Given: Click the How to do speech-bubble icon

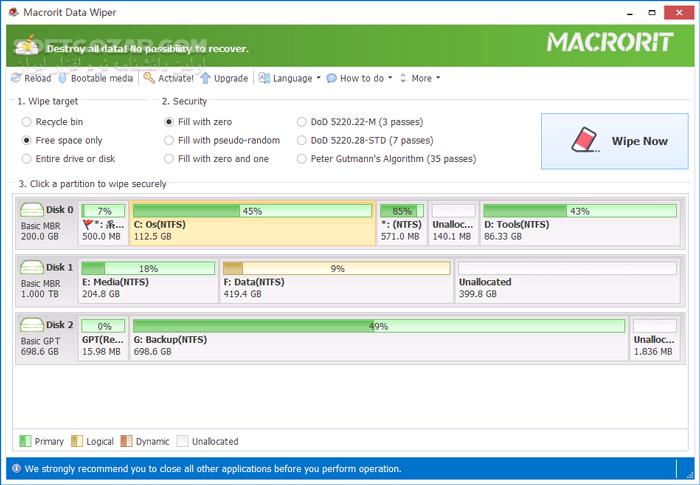Looking at the screenshot, I should [331, 79].
